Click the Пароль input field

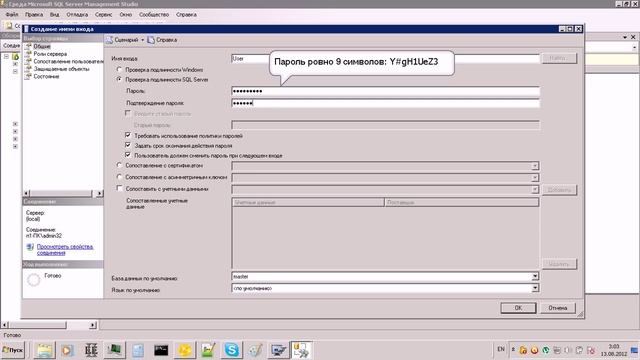click(385, 91)
